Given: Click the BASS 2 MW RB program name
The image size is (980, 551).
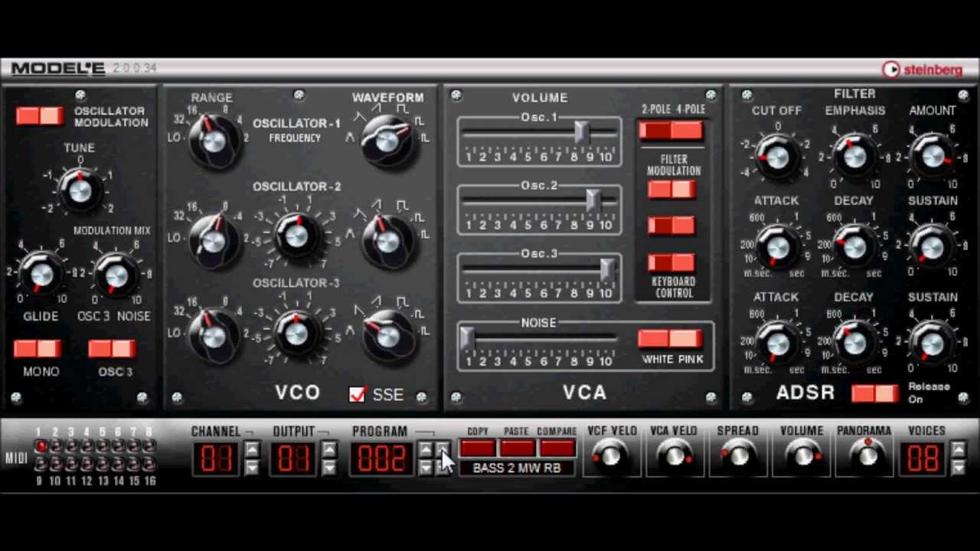Looking at the screenshot, I should click(x=517, y=468).
